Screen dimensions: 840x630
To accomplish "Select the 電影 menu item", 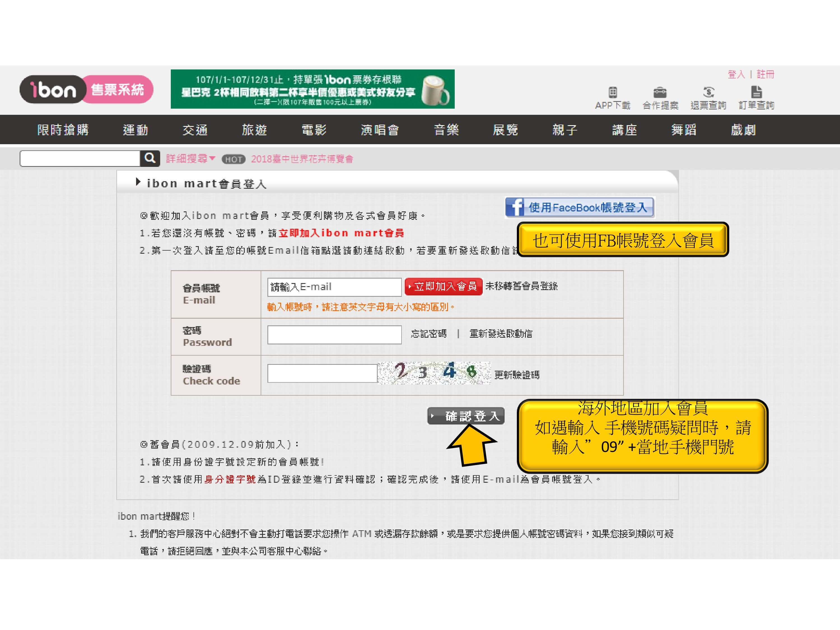I will pos(314,130).
